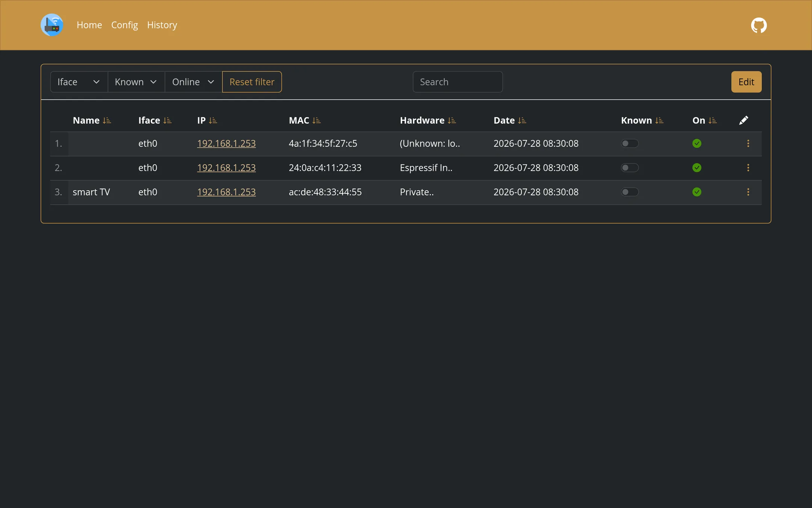Click MAC address 24:0a:c4:11:22:33

325,167
